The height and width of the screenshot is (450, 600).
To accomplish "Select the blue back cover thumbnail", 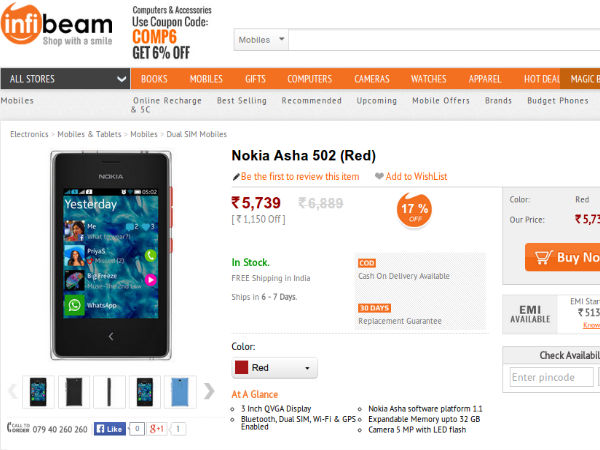I will coord(179,390).
